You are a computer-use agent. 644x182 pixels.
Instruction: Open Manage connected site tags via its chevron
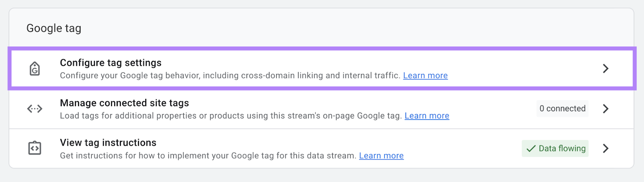605,109
